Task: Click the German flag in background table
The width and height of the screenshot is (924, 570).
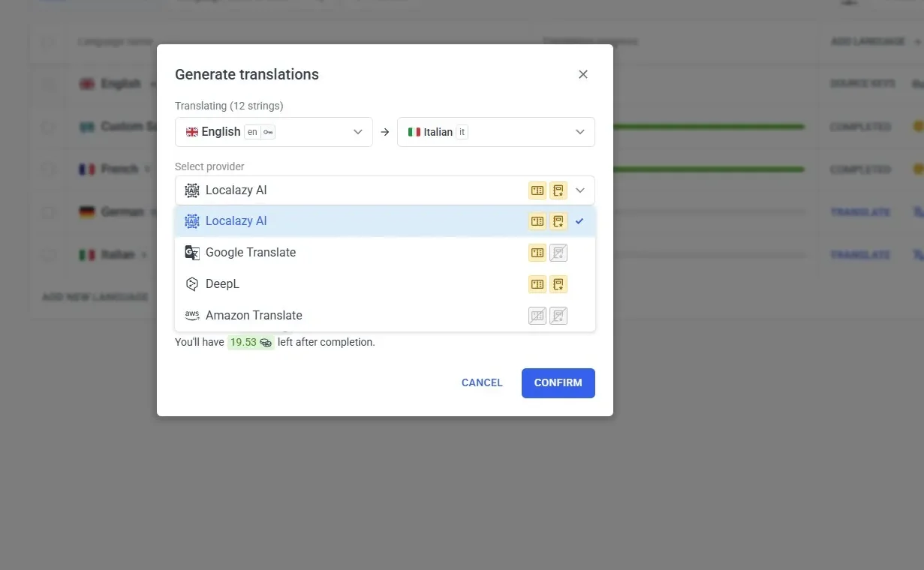Action: (x=87, y=212)
